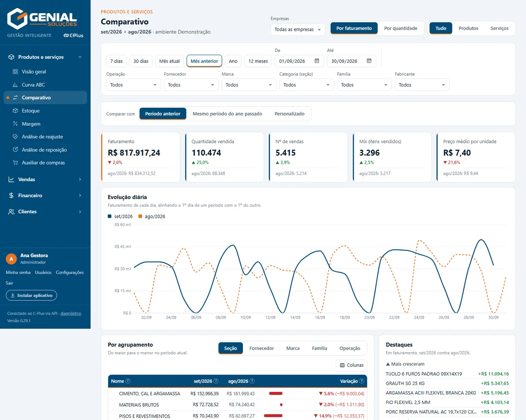The width and height of the screenshot is (526, 420).
Task: Switch to the Fornecedor grouping tab
Action: pyautogui.click(x=261, y=348)
